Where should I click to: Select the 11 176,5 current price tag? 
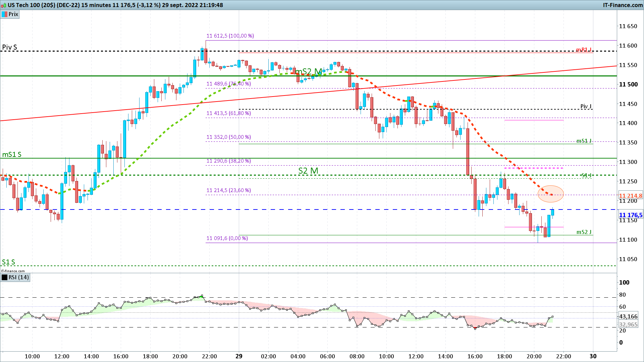631,215
